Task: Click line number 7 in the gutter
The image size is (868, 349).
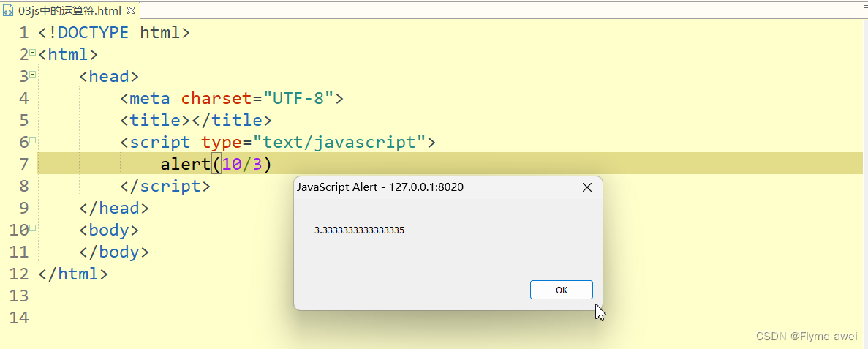Action: (23, 164)
